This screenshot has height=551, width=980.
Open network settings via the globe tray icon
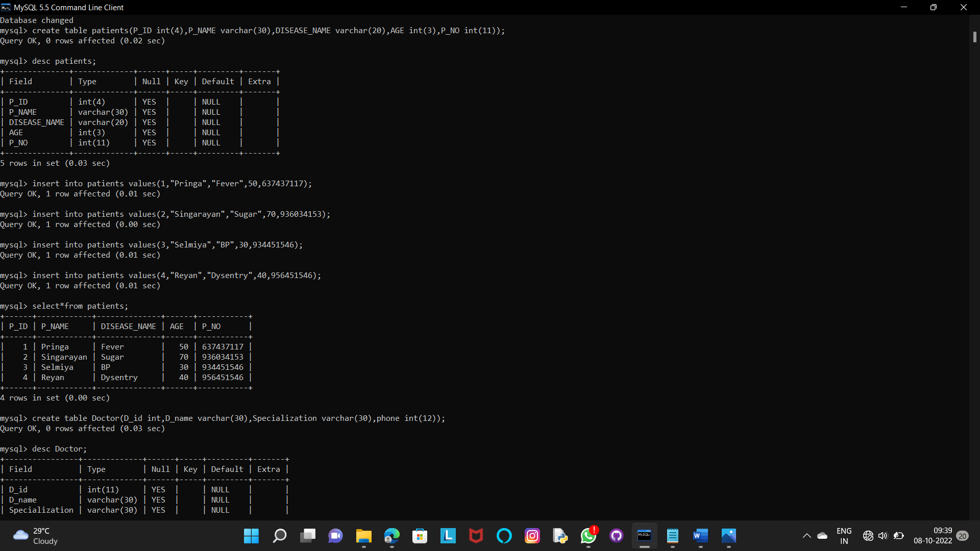tap(868, 536)
